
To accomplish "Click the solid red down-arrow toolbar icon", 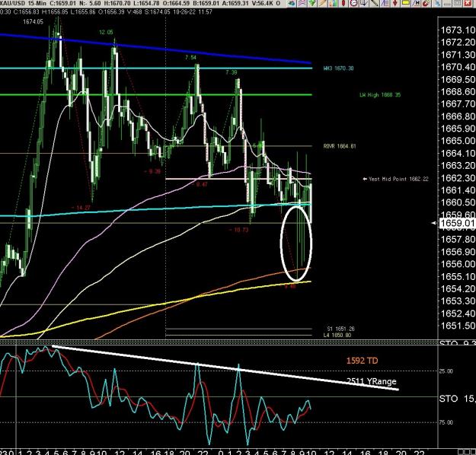I will [x=395, y=3].
